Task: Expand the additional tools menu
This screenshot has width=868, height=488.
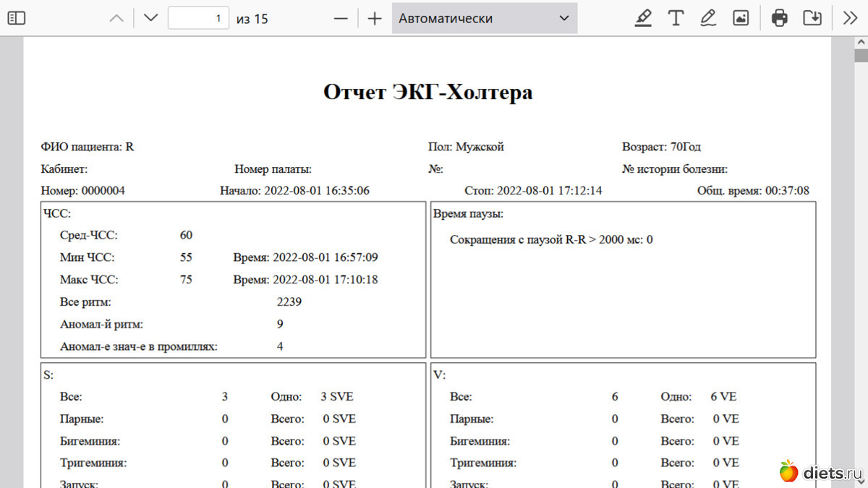Action: coord(850,18)
